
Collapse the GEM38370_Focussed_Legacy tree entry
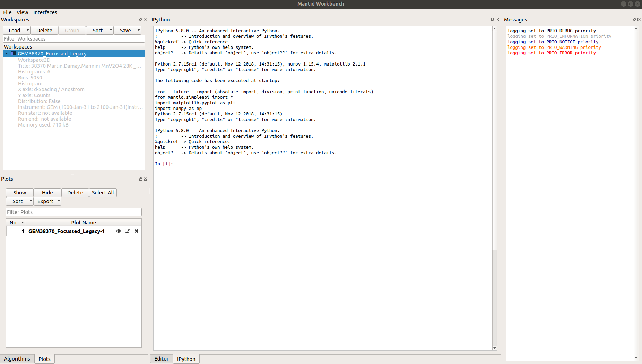(x=6, y=53)
